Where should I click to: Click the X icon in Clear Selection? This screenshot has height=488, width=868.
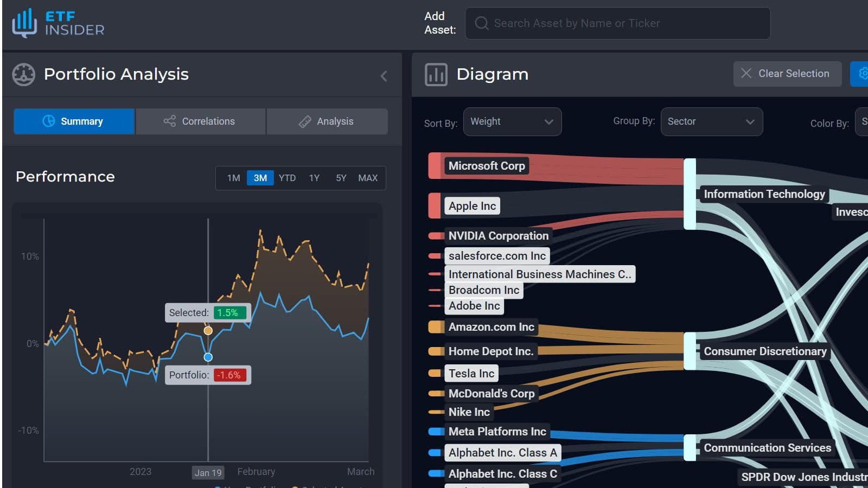(x=746, y=73)
